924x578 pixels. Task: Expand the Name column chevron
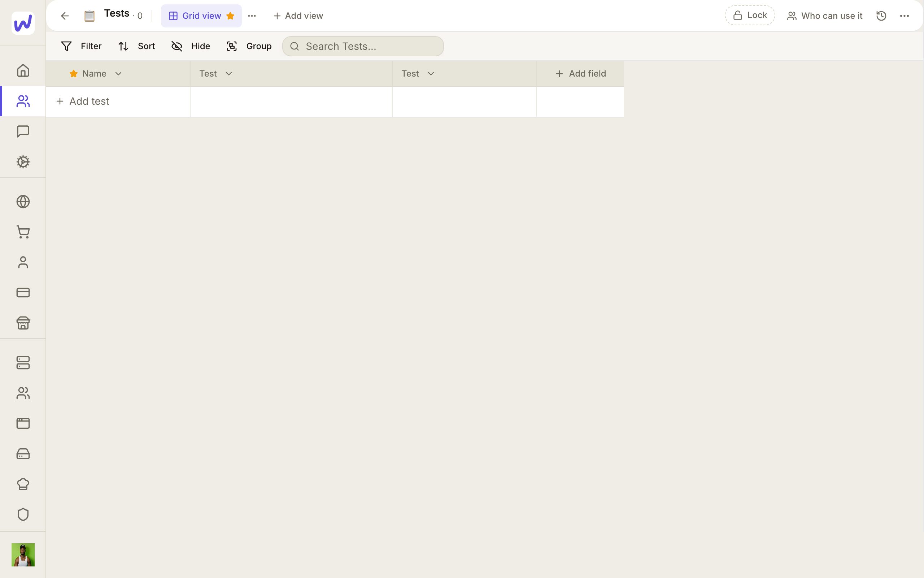tap(118, 74)
